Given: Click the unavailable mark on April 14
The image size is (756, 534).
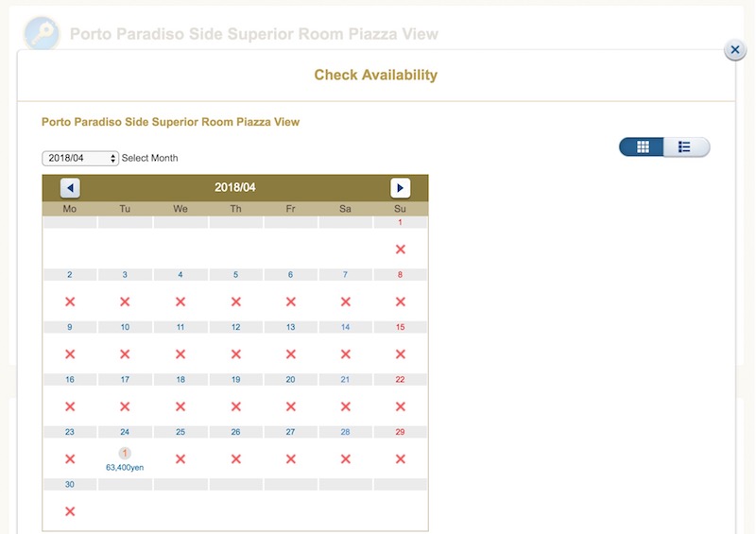Looking at the screenshot, I should pyautogui.click(x=346, y=354).
